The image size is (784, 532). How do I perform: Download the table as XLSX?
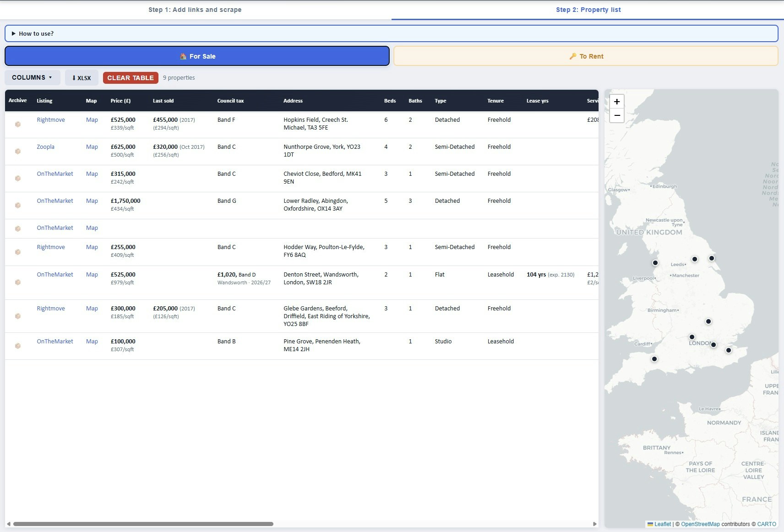[82, 77]
